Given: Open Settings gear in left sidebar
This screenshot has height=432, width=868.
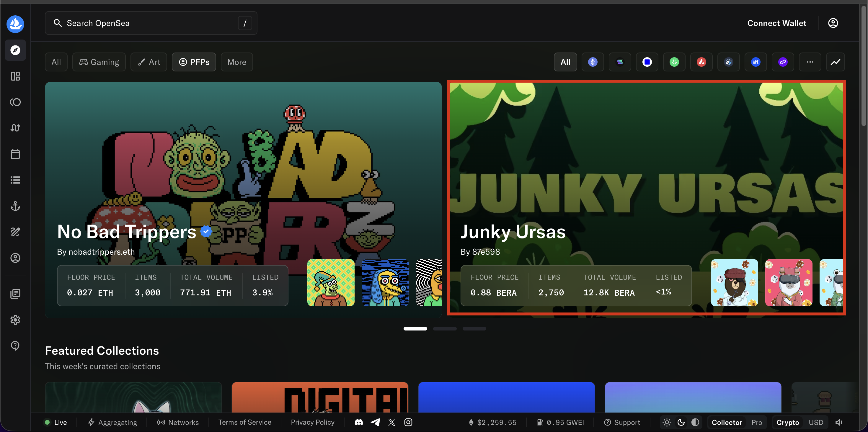Looking at the screenshot, I should tap(15, 320).
